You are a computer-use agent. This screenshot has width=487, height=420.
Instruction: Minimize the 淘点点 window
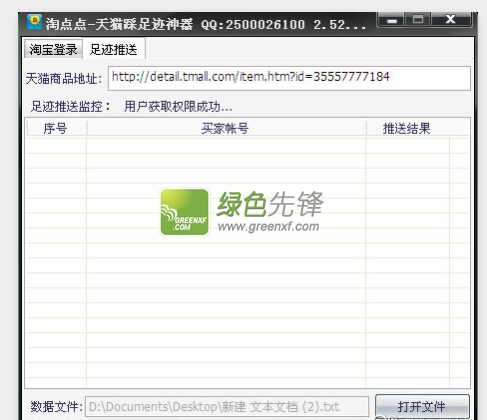[x=391, y=20]
